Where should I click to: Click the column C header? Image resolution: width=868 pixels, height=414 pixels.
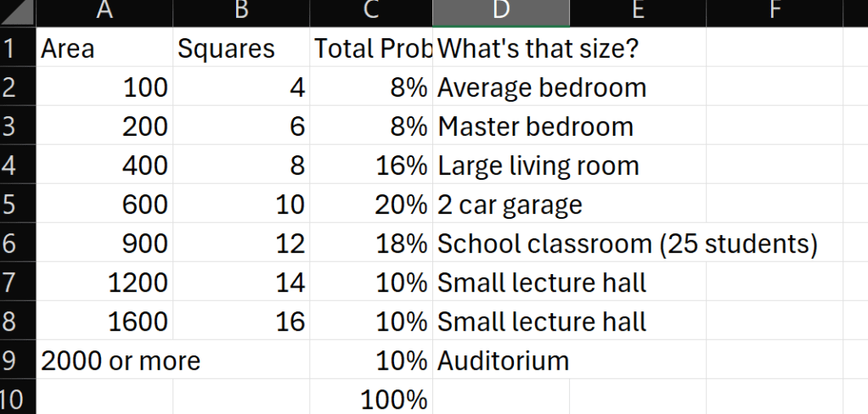[371, 11]
